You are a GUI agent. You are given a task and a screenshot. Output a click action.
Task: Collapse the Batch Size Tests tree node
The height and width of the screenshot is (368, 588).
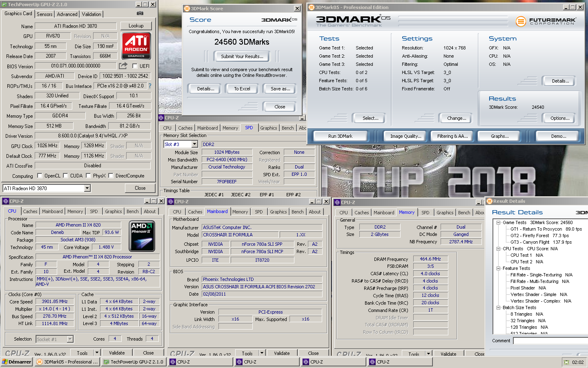coord(499,307)
